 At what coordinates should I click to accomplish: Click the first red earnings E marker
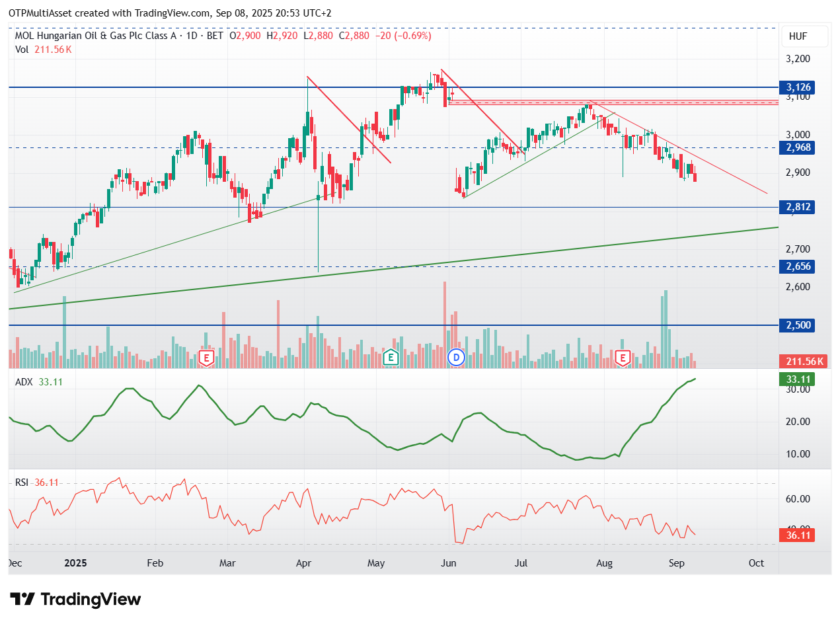[x=206, y=358]
